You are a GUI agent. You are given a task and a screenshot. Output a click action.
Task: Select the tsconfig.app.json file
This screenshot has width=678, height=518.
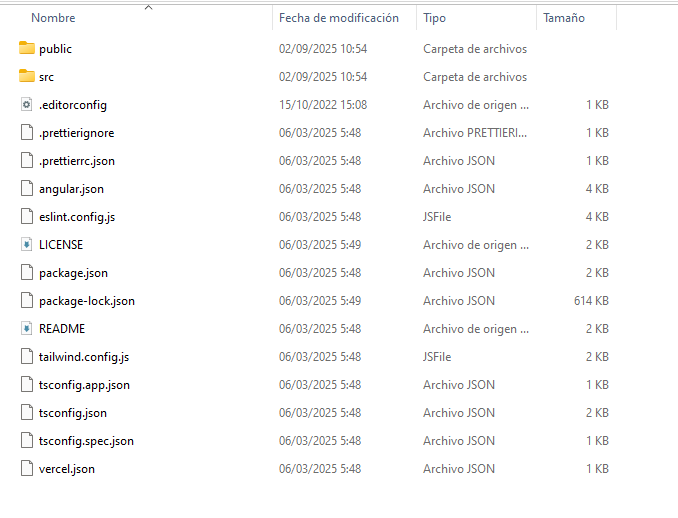[84, 384]
